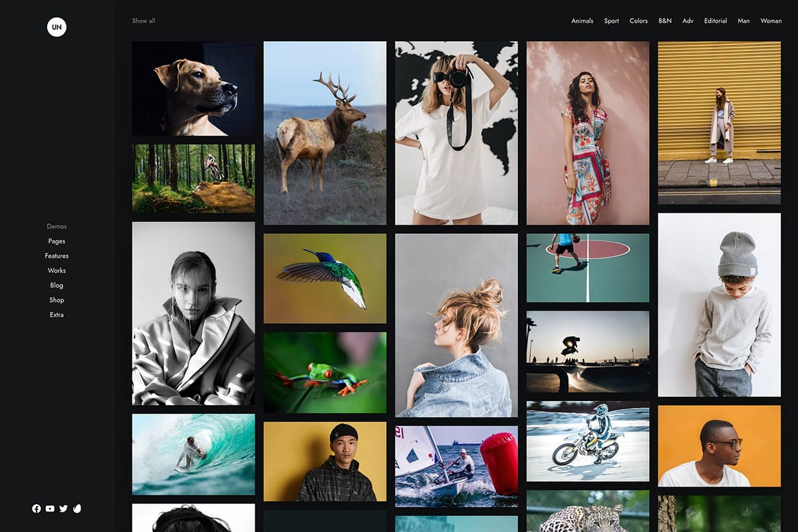Image resolution: width=798 pixels, height=532 pixels.
Task: Select the B&N filter
Action: coord(665,21)
